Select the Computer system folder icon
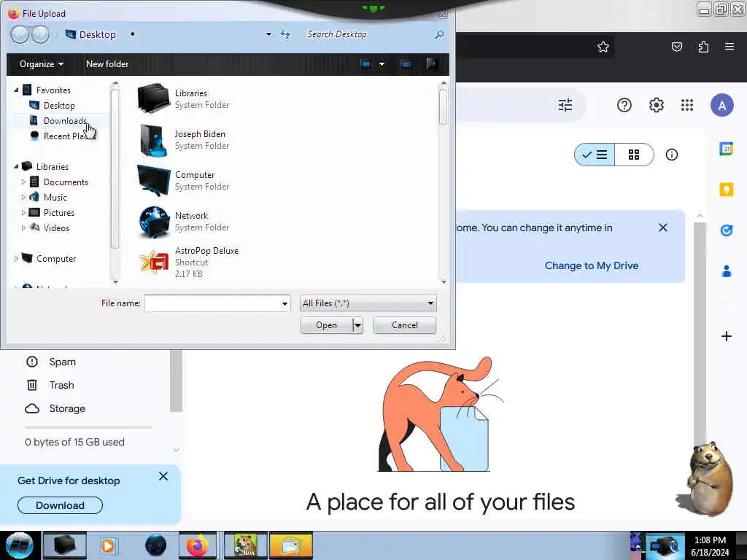The image size is (747, 560). [153, 181]
